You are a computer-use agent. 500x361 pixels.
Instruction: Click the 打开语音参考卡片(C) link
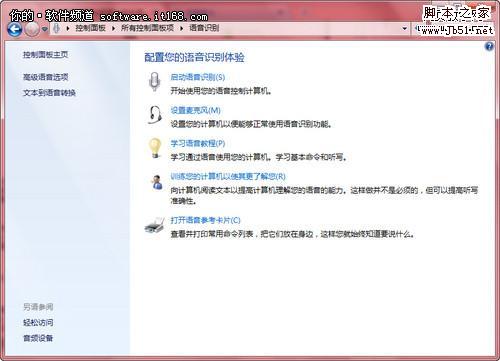205,220
